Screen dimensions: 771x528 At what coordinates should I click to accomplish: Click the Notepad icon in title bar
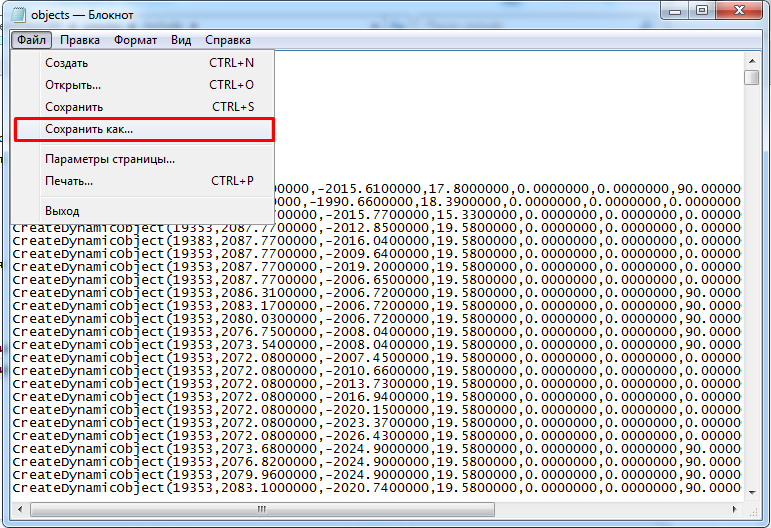(x=18, y=15)
